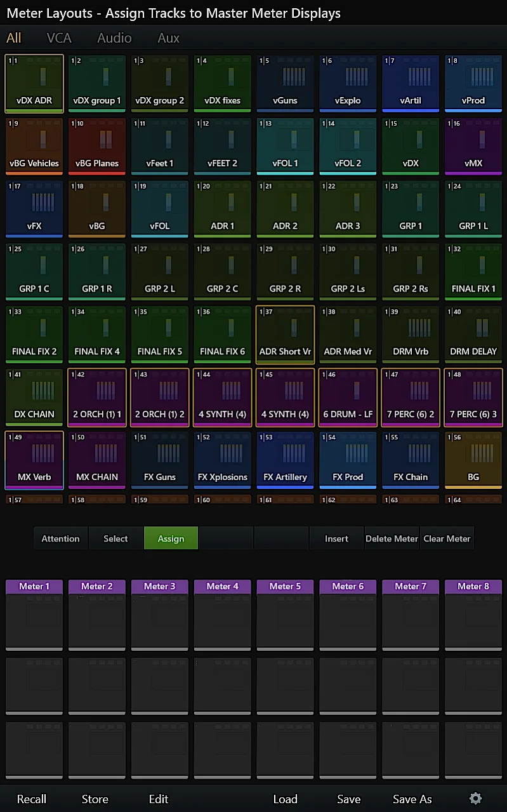Select the 7 PERC (6) 3 tile
The image size is (507, 812).
pos(473,398)
